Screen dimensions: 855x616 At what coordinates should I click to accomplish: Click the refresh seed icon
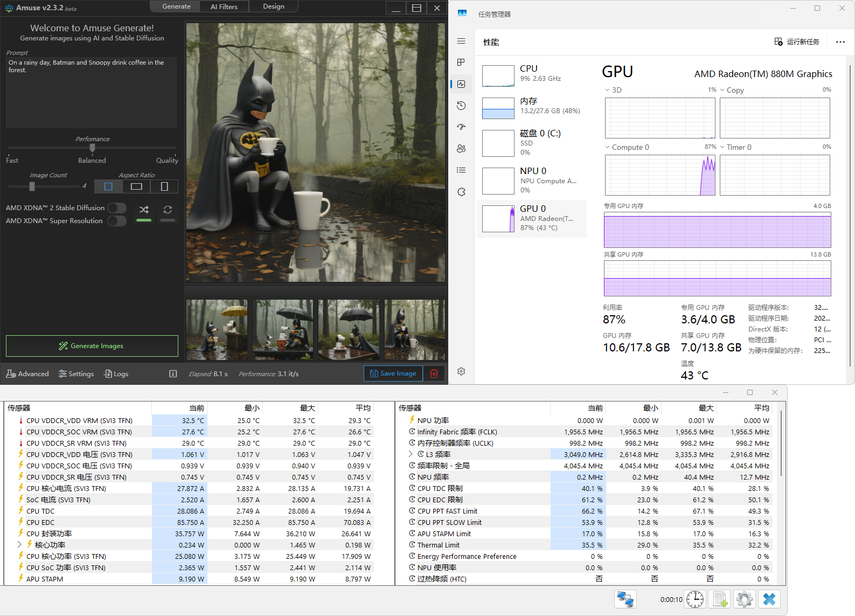coord(168,210)
